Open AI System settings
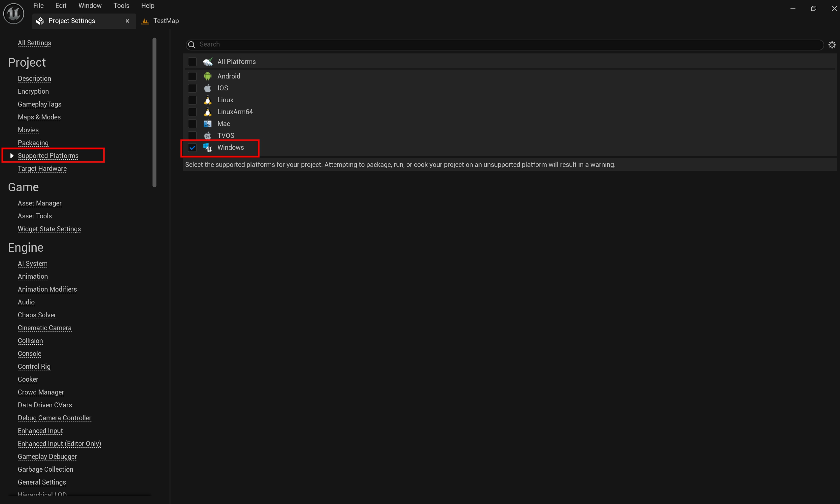The image size is (840, 504). point(33,264)
